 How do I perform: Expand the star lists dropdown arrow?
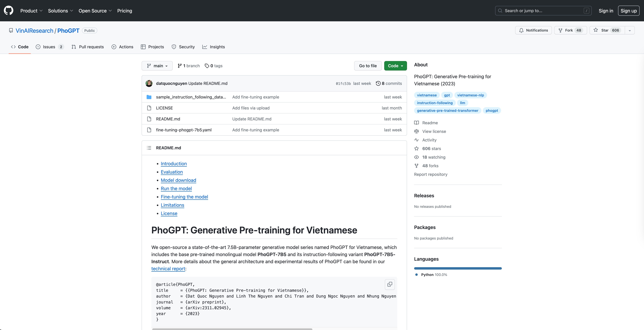click(x=629, y=31)
